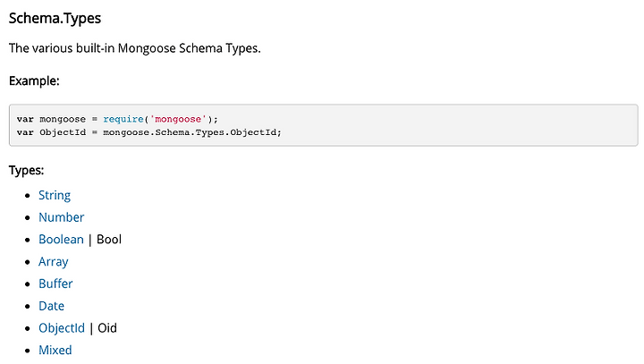Open the Array type link
The height and width of the screenshot is (364, 644).
(54, 262)
